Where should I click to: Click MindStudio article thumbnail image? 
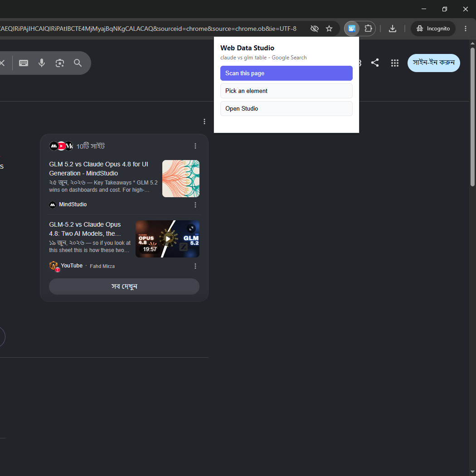click(180, 179)
